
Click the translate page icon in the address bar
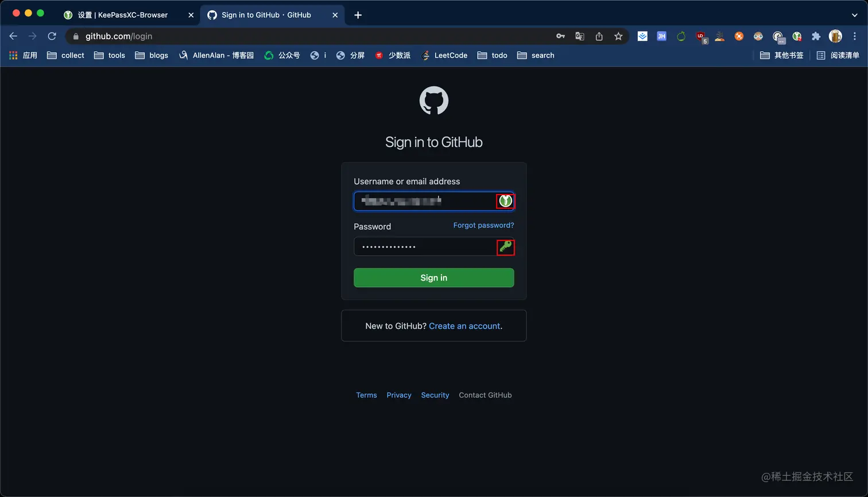[x=580, y=36]
